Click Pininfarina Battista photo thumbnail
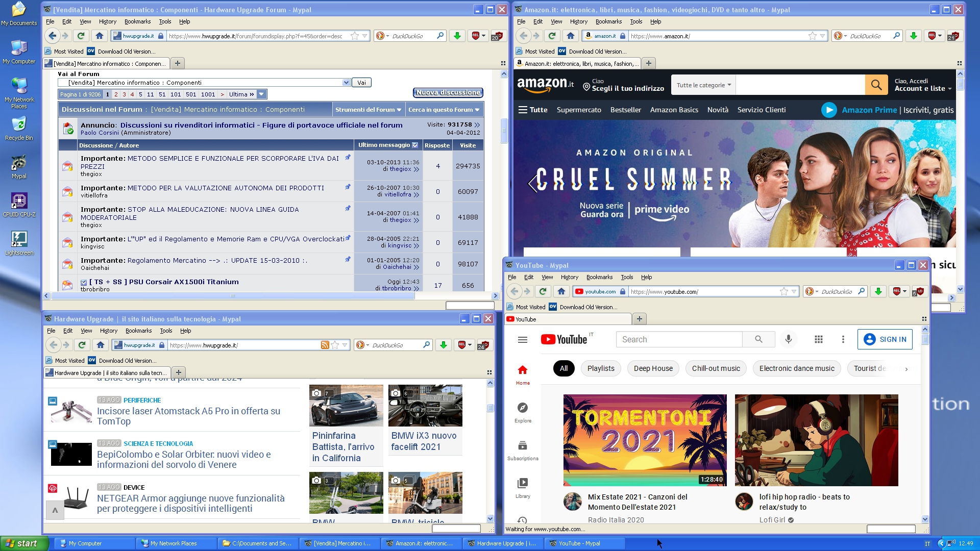 [346, 406]
